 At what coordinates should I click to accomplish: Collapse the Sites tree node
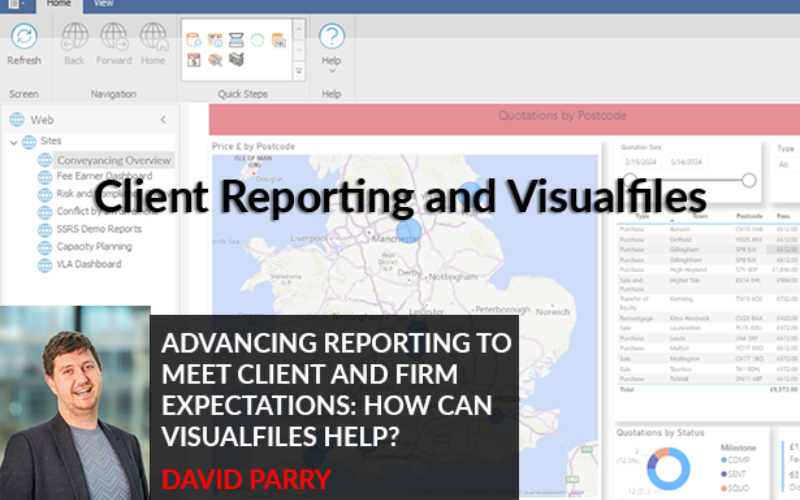14,142
